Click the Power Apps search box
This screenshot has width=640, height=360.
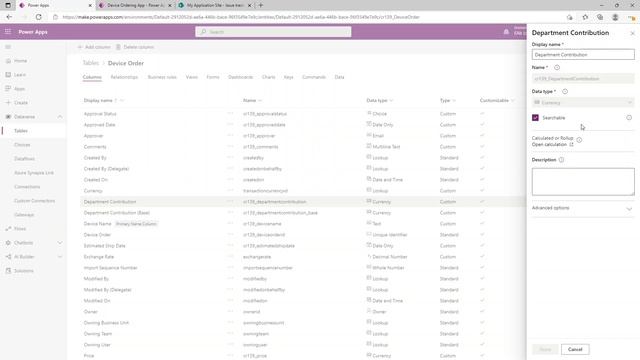coord(273,32)
